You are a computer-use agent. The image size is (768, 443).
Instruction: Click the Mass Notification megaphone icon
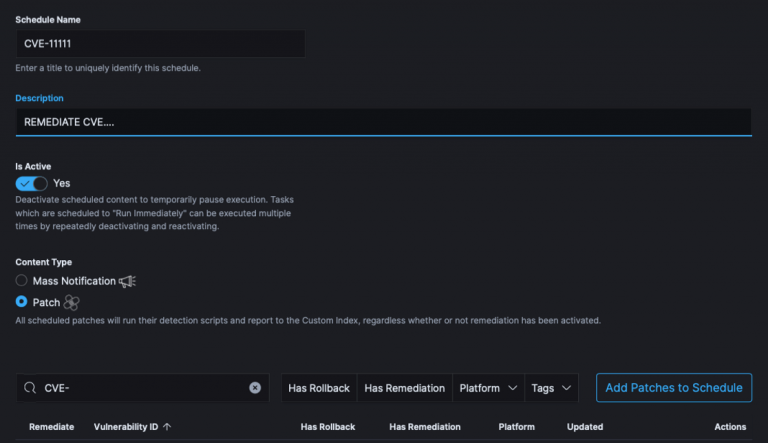point(127,281)
